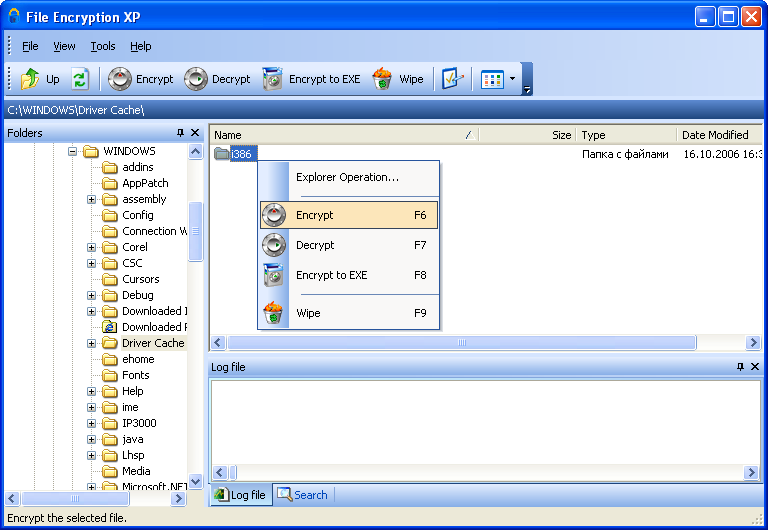768x530 pixels.
Task: Select the Fonts folder in tree
Action: tap(136, 375)
